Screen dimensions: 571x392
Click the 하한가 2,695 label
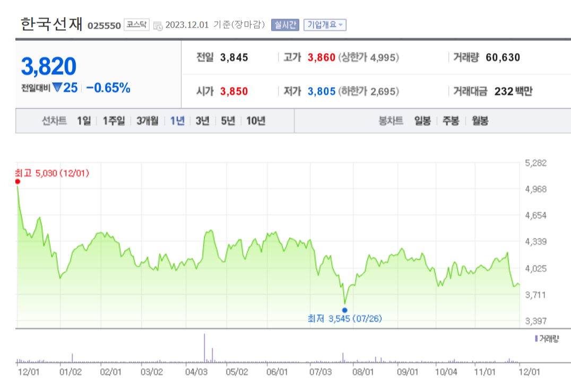368,91
